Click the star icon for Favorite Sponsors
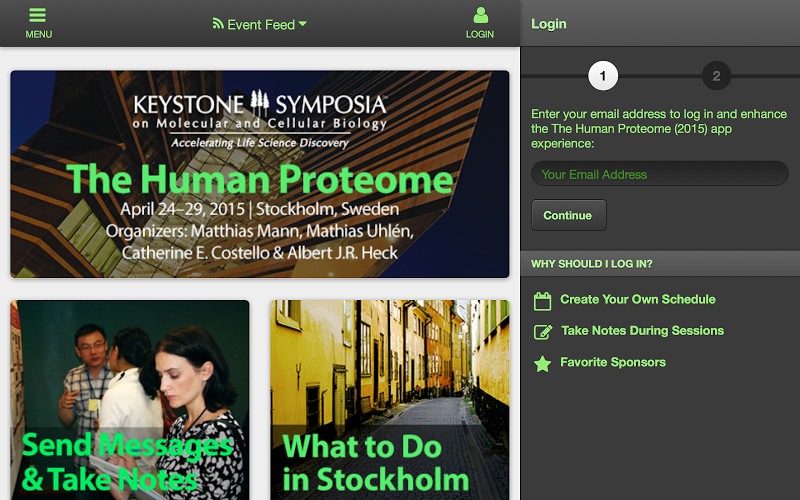The image size is (800, 500). 542,364
